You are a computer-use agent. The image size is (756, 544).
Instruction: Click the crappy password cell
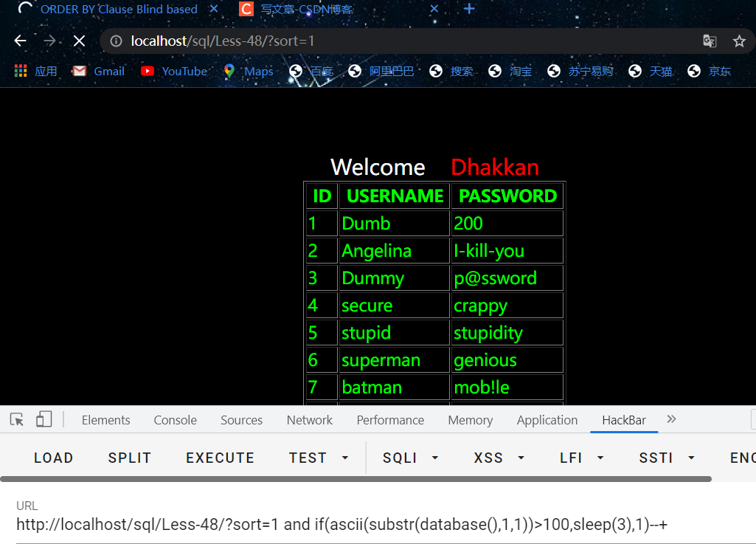pos(507,306)
